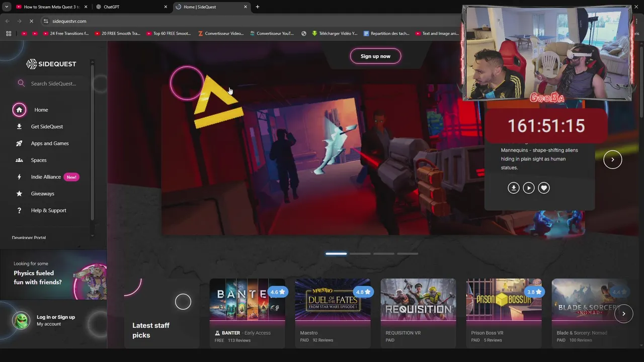The width and height of the screenshot is (644, 362).
Task: Jump to the second carousel slide indicator
Action: (x=360, y=253)
